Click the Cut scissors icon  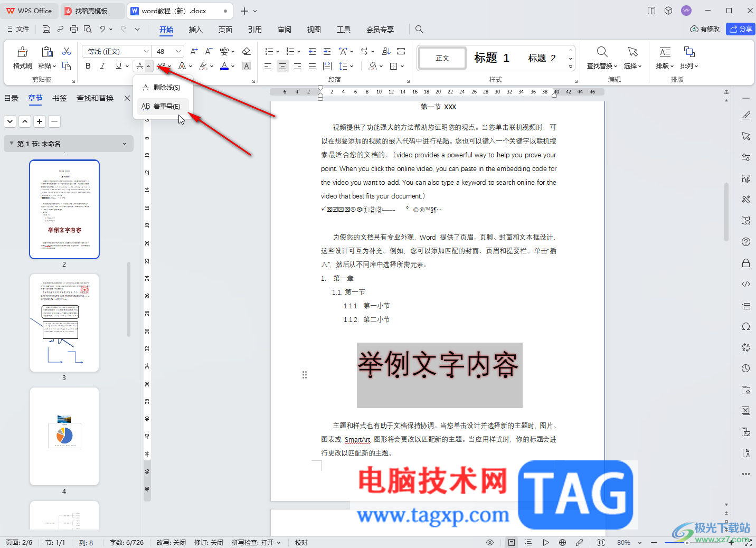(x=67, y=51)
